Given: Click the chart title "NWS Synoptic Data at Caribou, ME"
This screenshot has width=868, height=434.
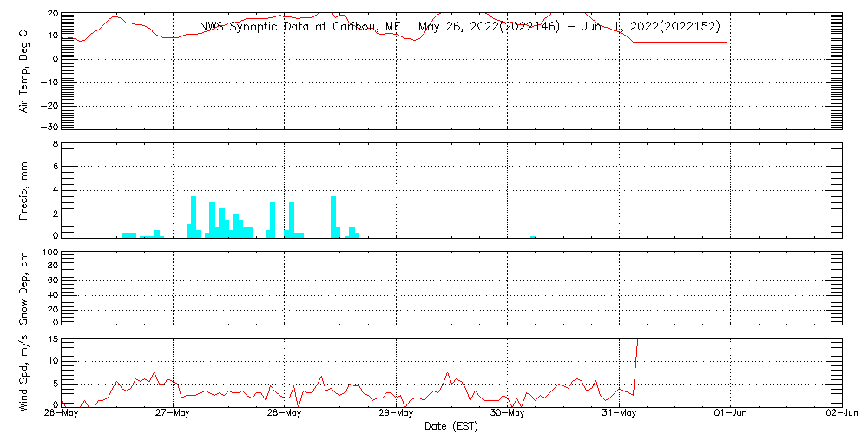Looking at the screenshot, I should coord(299,27).
